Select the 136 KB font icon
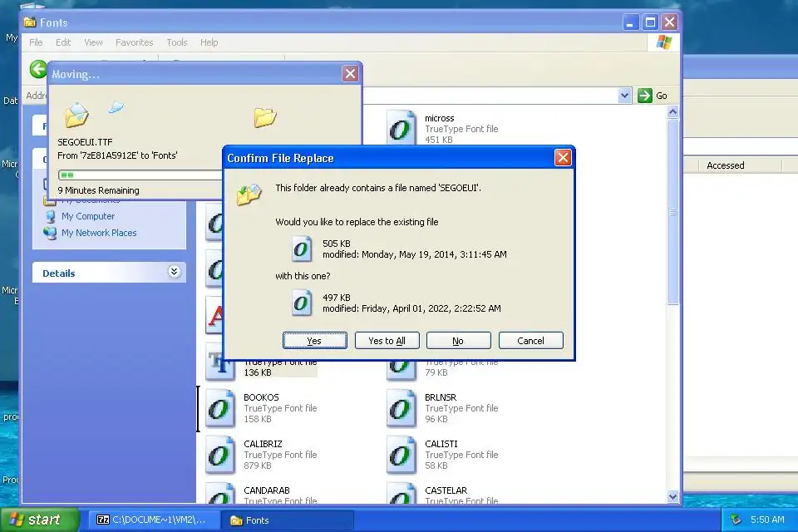 tap(219, 362)
